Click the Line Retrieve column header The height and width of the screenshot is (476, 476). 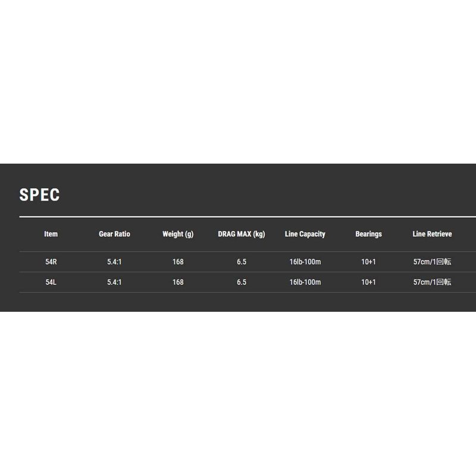[432, 234]
